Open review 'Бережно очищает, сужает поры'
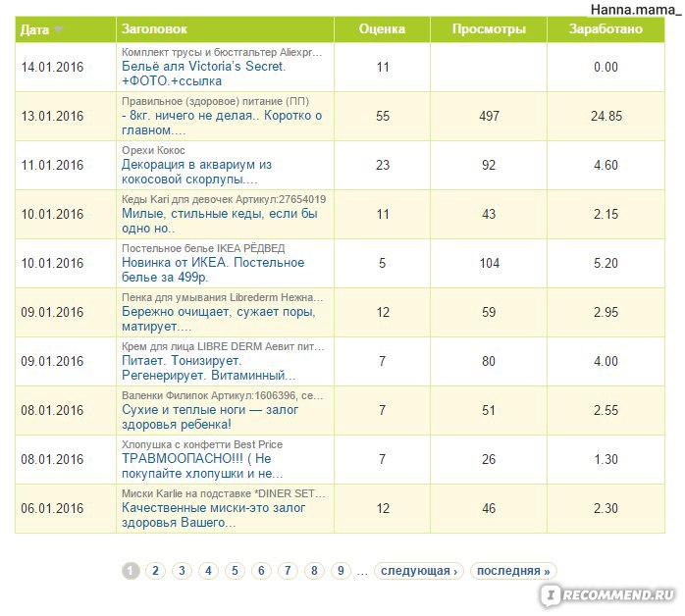Image resolution: width=685 pixels, height=616 pixels. pyautogui.click(x=219, y=319)
